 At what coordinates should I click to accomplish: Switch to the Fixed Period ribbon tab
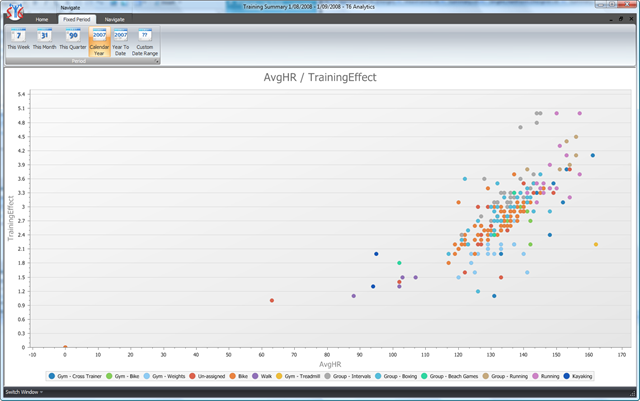77,20
